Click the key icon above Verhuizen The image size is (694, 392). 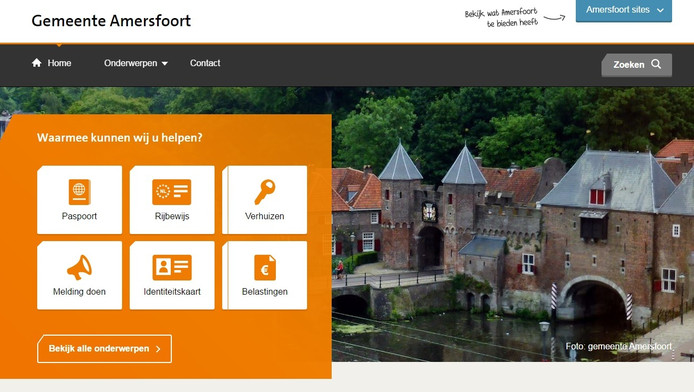(265, 192)
